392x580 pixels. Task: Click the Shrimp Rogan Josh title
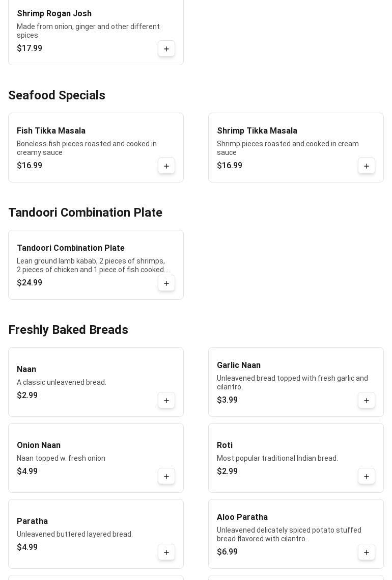tap(54, 14)
